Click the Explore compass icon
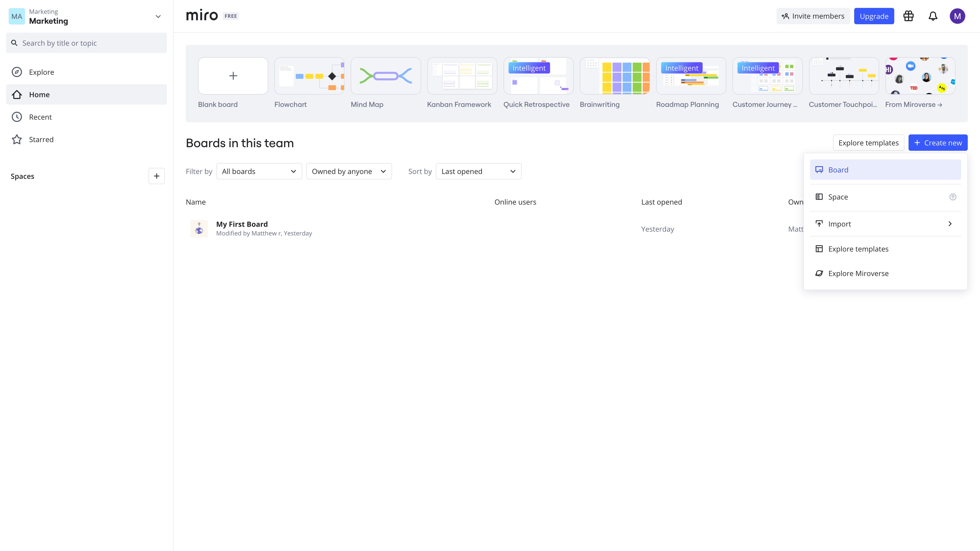The image size is (980, 551). 17,72
